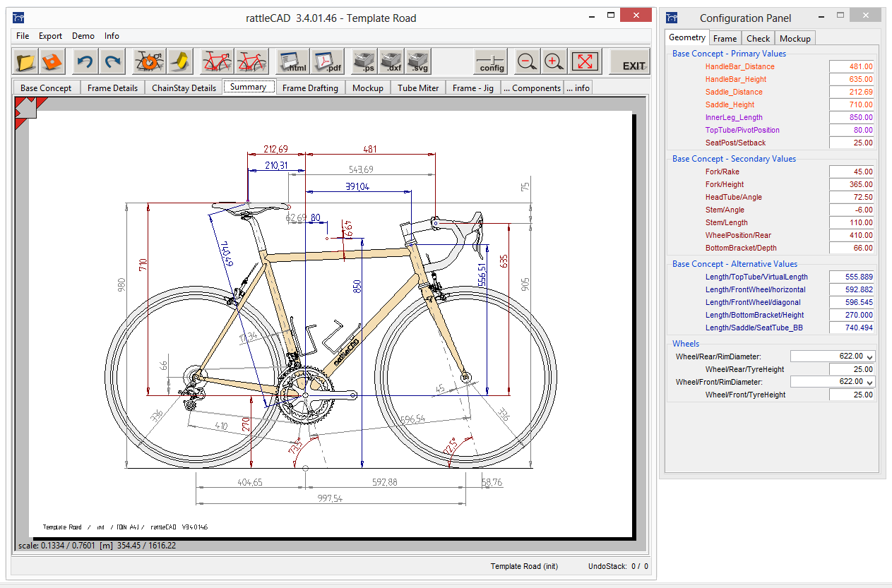Click the HandleBar_Distance value field
The height and width of the screenshot is (588, 892).
click(852, 66)
